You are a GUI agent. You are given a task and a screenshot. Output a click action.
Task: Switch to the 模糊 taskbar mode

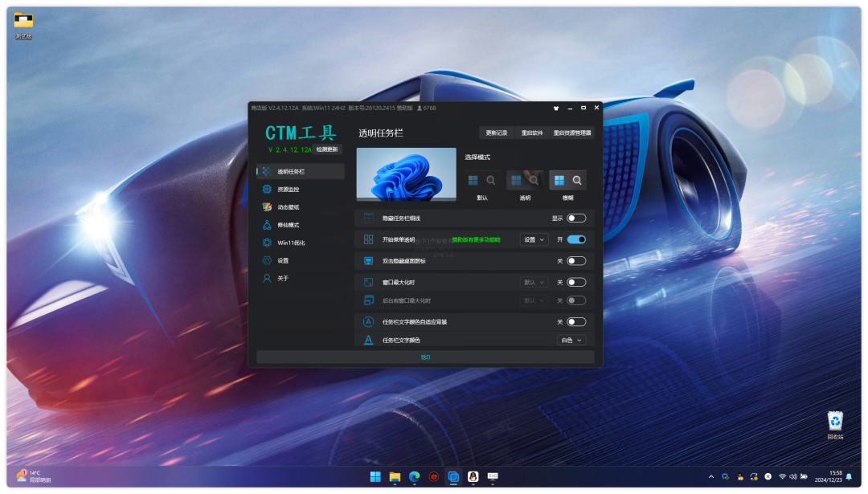567,180
